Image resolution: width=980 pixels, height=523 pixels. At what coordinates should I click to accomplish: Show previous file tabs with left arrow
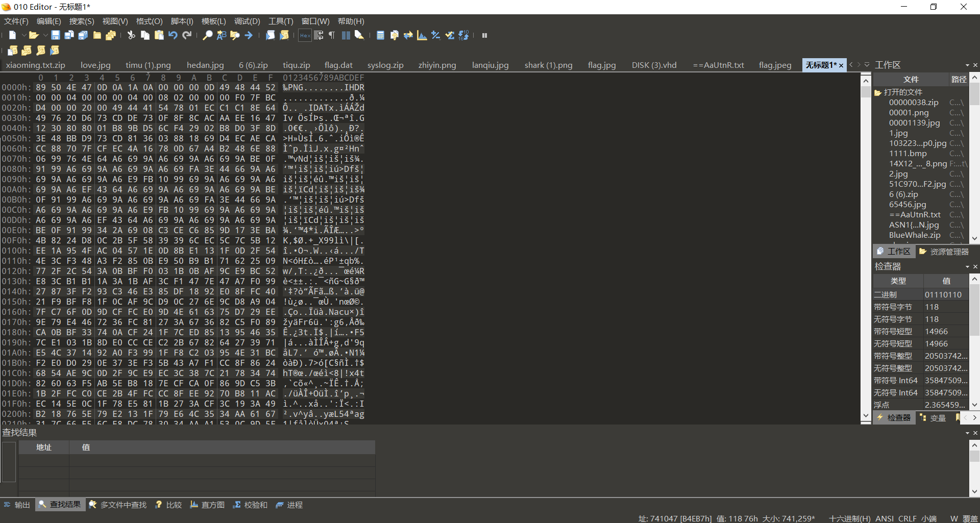(x=851, y=65)
